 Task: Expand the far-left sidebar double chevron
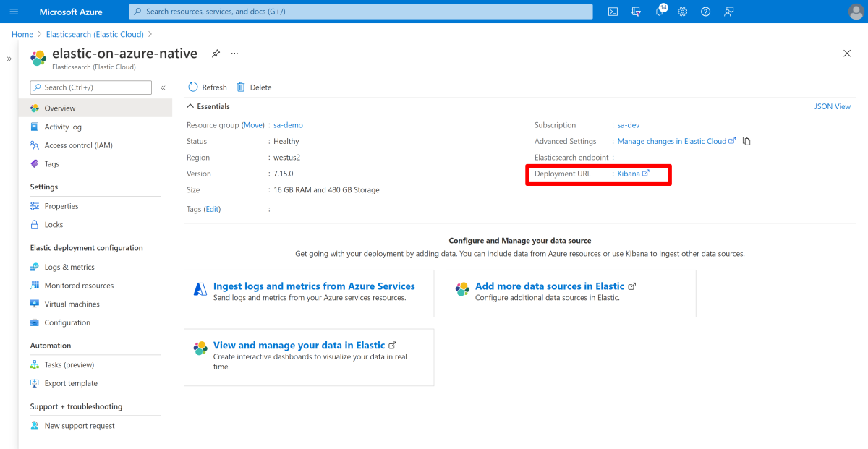(9, 59)
